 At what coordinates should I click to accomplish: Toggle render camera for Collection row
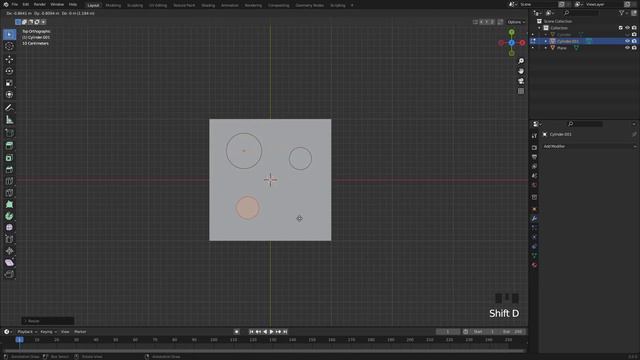pyautogui.click(x=634, y=28)
